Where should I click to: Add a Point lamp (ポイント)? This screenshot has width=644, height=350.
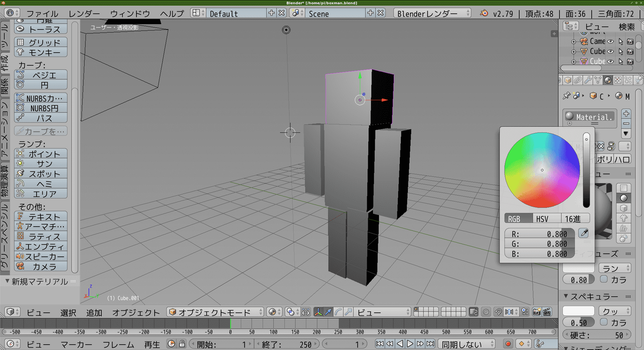tap(41, 154)
